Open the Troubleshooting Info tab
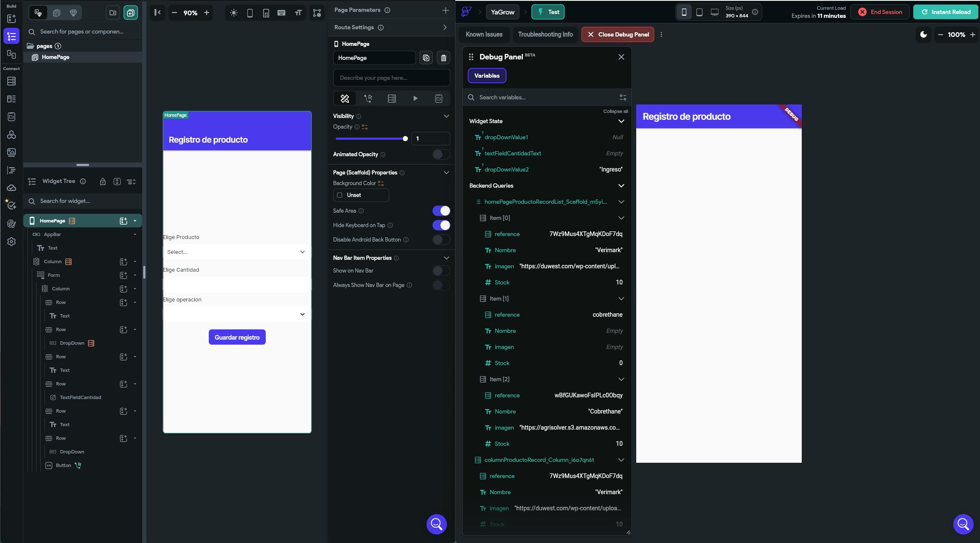This screenshot has height=543, width=980. click(x=545, y=34)
